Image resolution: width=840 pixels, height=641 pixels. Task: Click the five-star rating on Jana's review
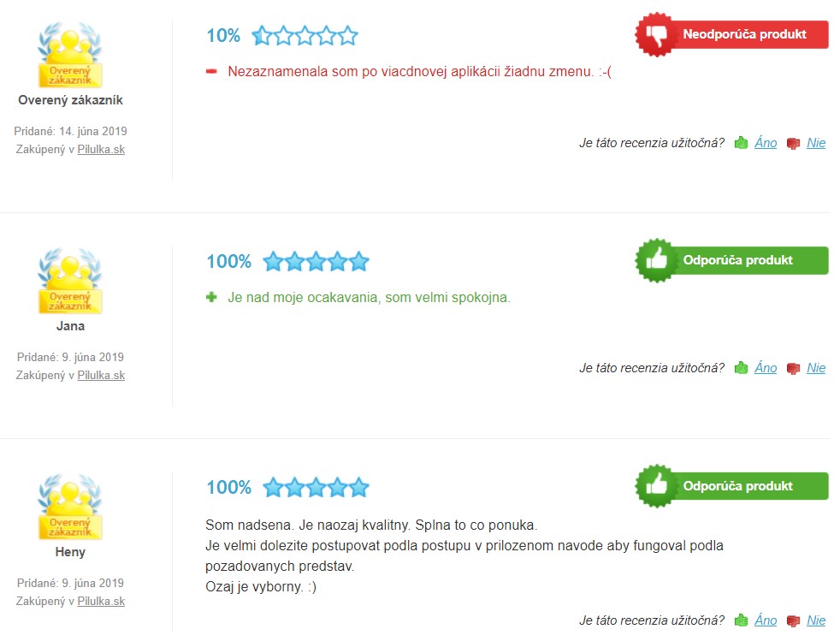pos(316,262)
